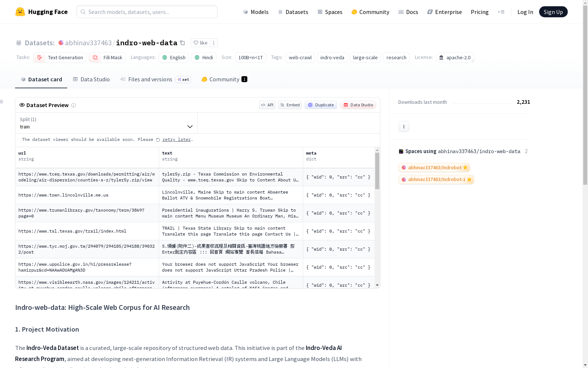Click the indro-veda tag
The height and width of the screenshot is (368, 588).
[x=332, y=57]
